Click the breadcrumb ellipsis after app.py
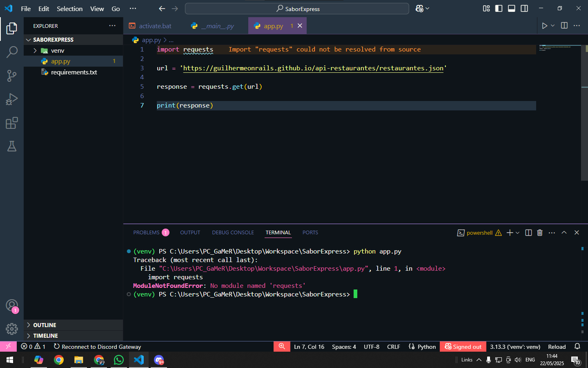 point(171,40)
